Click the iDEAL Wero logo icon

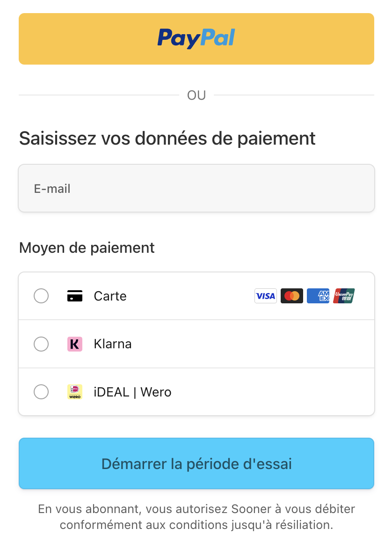coord(75,392)
